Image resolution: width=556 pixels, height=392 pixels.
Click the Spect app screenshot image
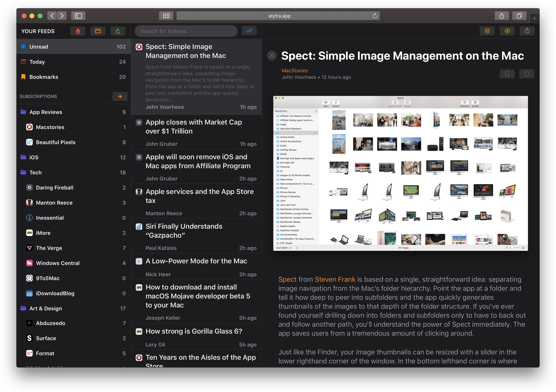coord(400,173)
